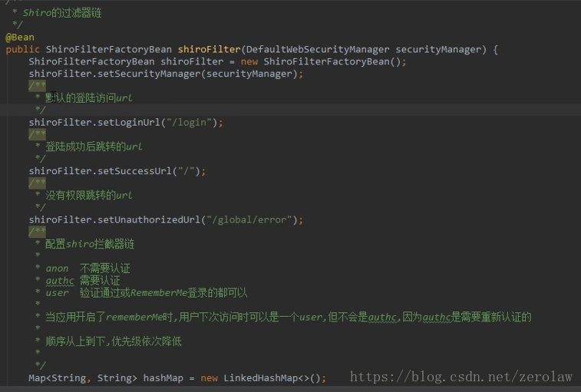Screen dimensions: 581x392
Task: Click the comment 没有权限跳转的url
Action: click(x=88, y=196)
